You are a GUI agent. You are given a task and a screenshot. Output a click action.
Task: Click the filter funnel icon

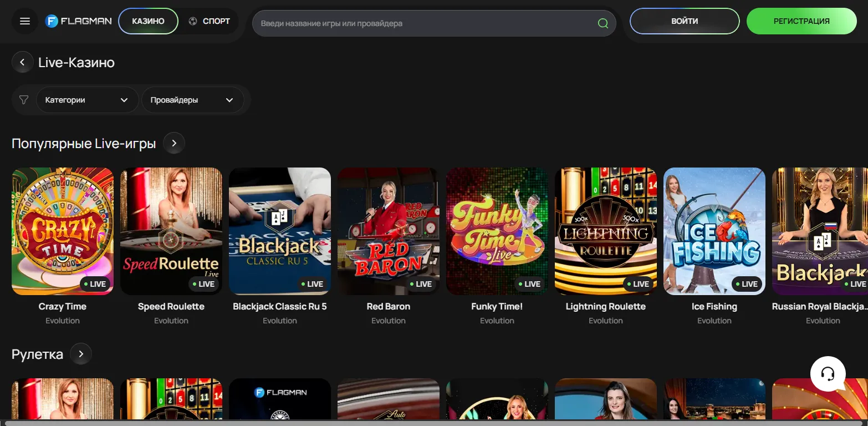tap(24, 100)
